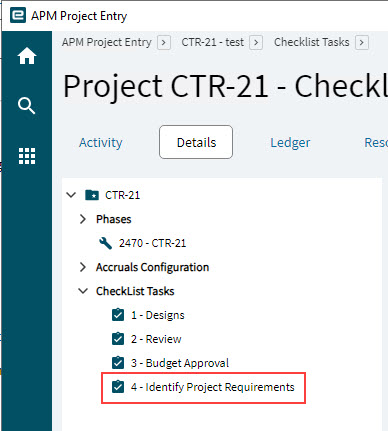Viewport: 388px width, 431px height.
Task: Open the apps grid menu icon
Action: [27, 156]
